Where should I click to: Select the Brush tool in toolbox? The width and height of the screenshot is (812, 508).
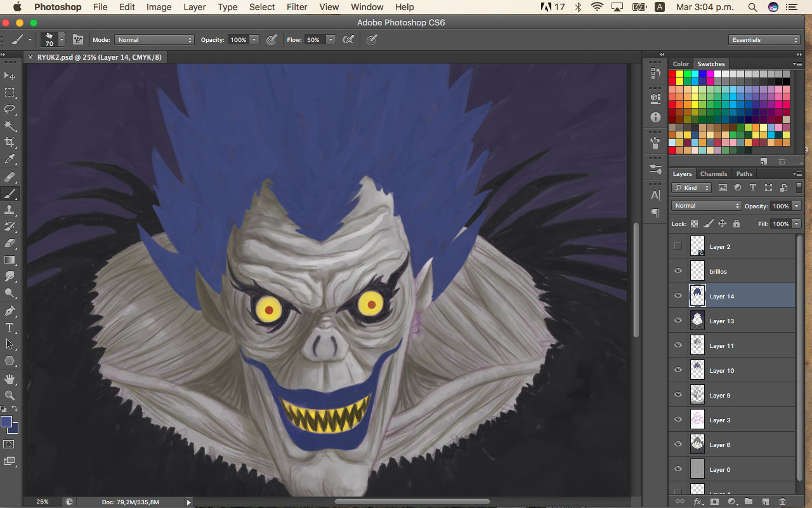coord(10,194)
